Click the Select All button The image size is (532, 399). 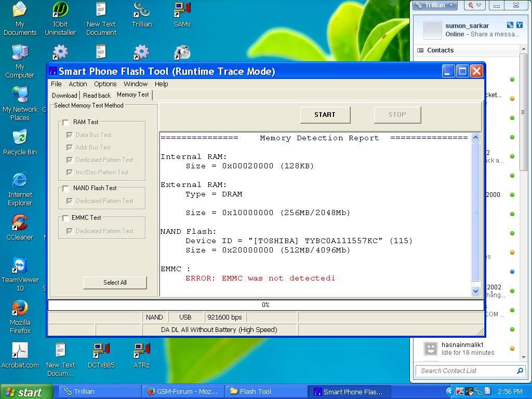coord(115,283)
